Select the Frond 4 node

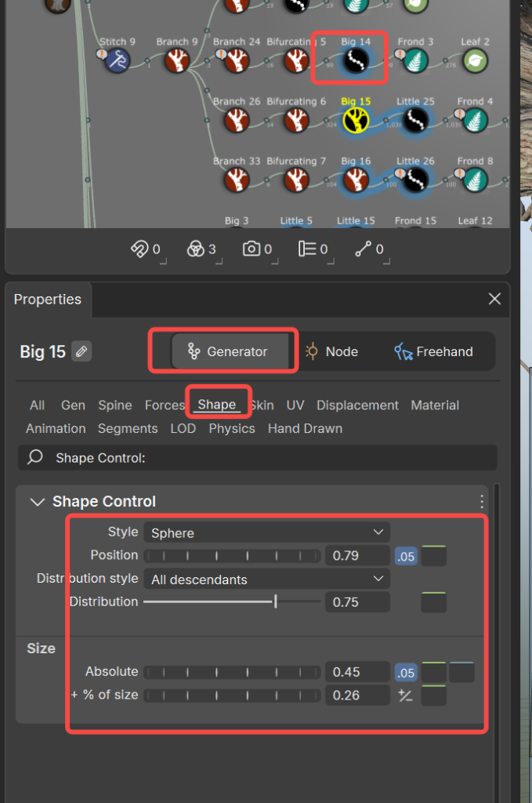coord(476,120)
